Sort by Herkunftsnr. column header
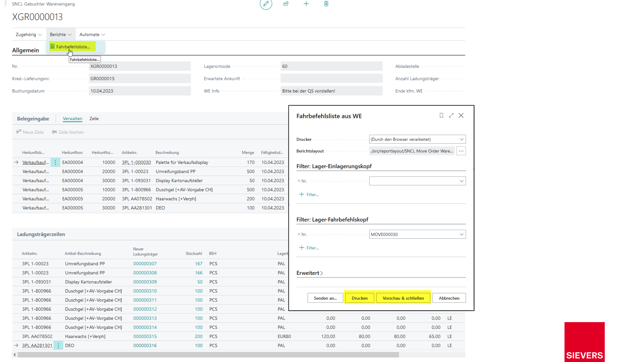The image size is (644, 362). pyautogui.click(x=72, y=153)
